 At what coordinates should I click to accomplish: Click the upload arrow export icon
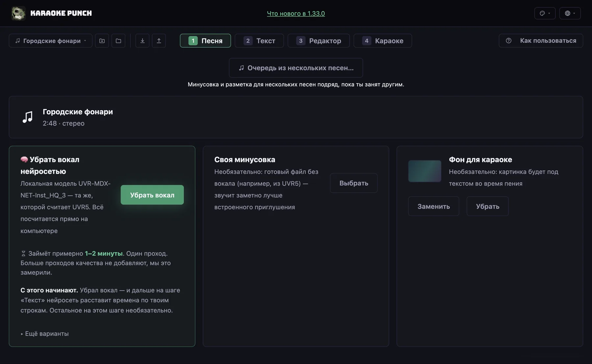159,41
